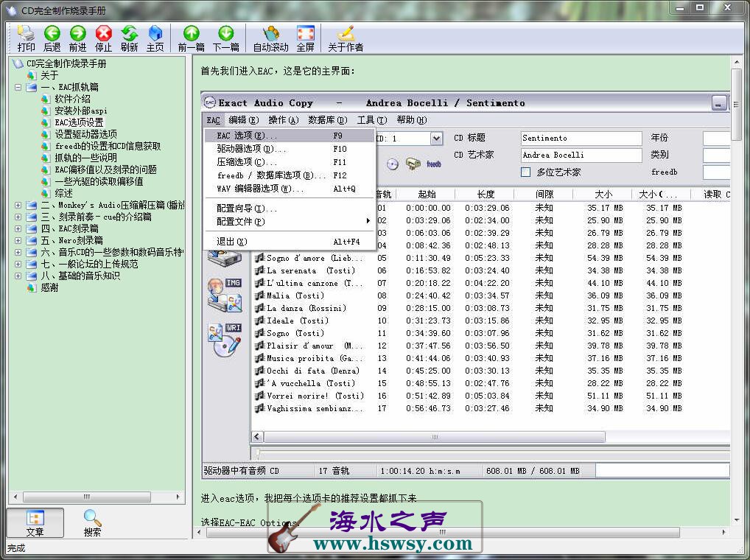
Task: Expand 七、一般论坛的上传规范 node
Action: pyautogui.click(x=18, y=264)
